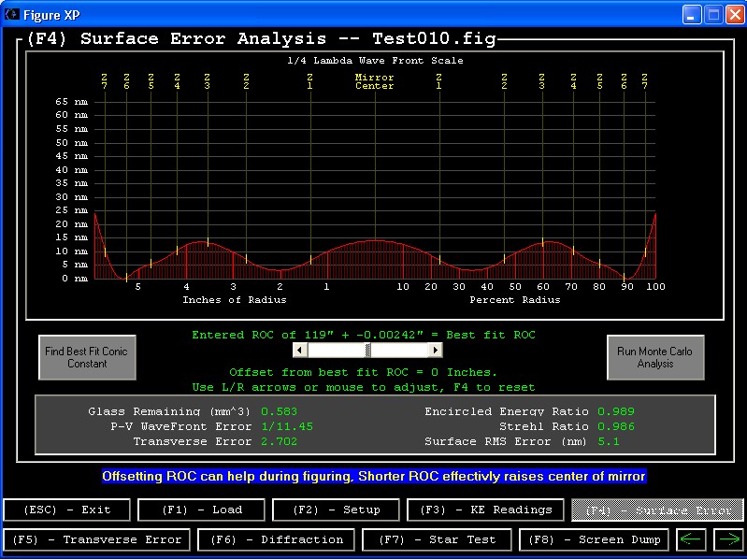Run Monte Carlo Analysis
Screen dimensions: 747x560
click(x=655, y=358)
